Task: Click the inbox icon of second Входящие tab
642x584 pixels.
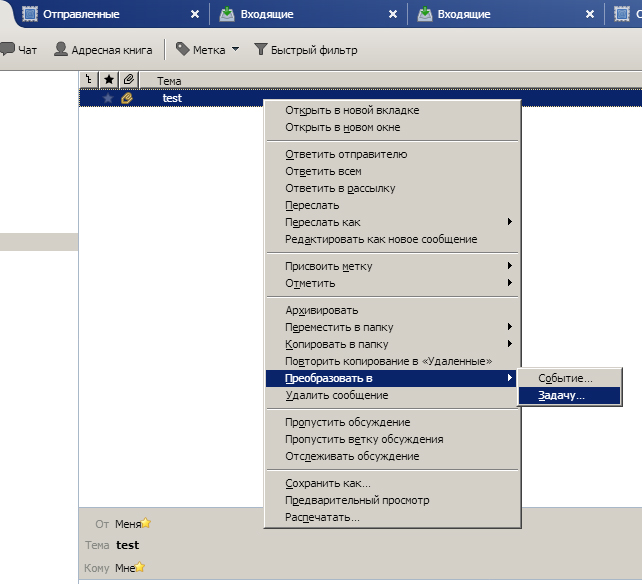Action: point(425,14)
